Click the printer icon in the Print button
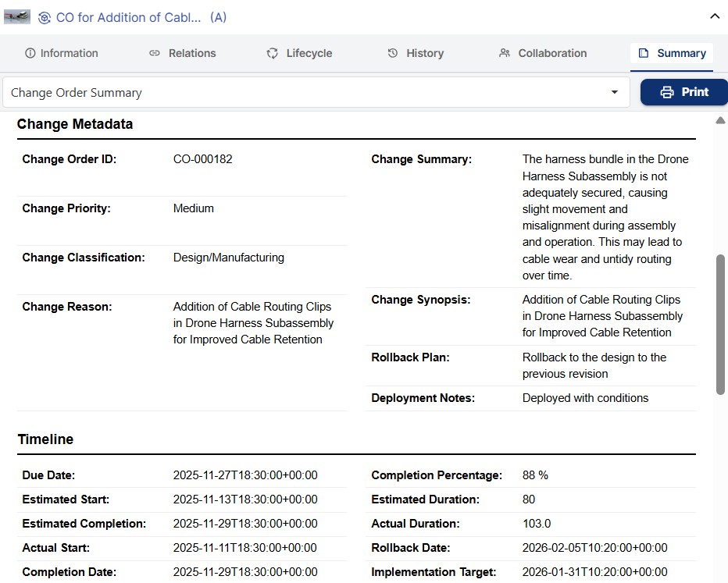Screen dimensions: 728x583 (667, 92)
